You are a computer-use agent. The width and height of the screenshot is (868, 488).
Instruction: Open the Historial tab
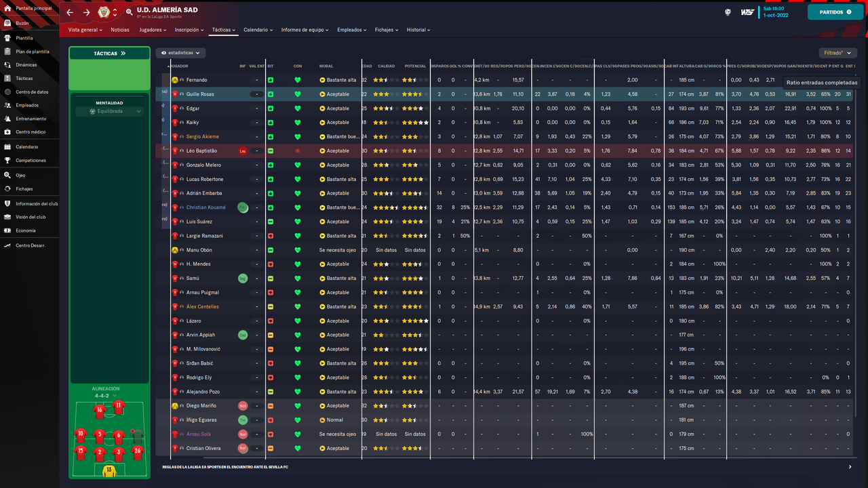[418, 30]
